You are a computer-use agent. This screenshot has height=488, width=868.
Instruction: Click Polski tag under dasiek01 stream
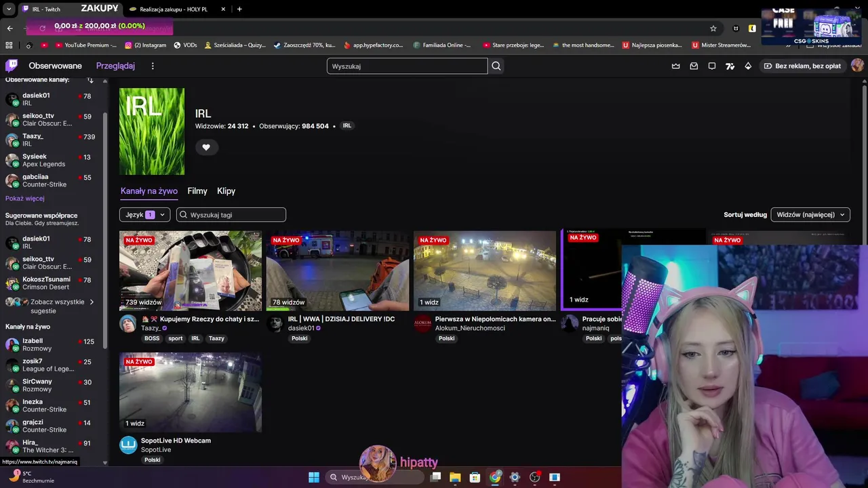(x=300, y=338)
